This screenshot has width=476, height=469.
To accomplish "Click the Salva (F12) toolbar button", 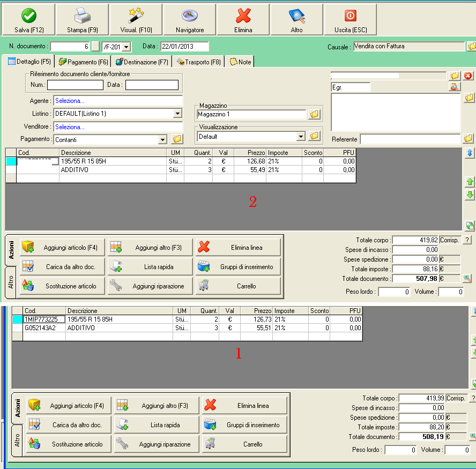I will [x=28, y=20].
